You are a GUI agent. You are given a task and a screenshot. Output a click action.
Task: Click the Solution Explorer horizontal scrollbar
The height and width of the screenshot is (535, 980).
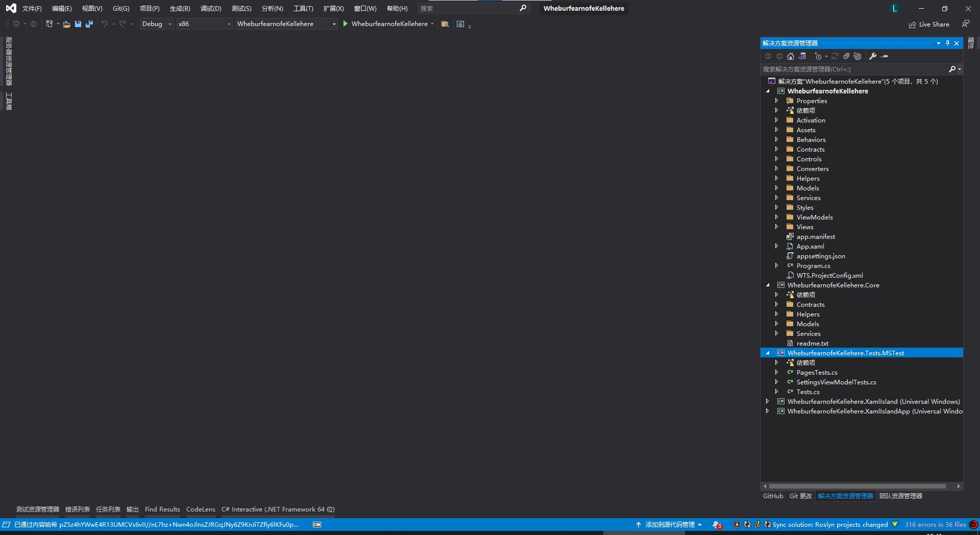(x=857, y=487)
